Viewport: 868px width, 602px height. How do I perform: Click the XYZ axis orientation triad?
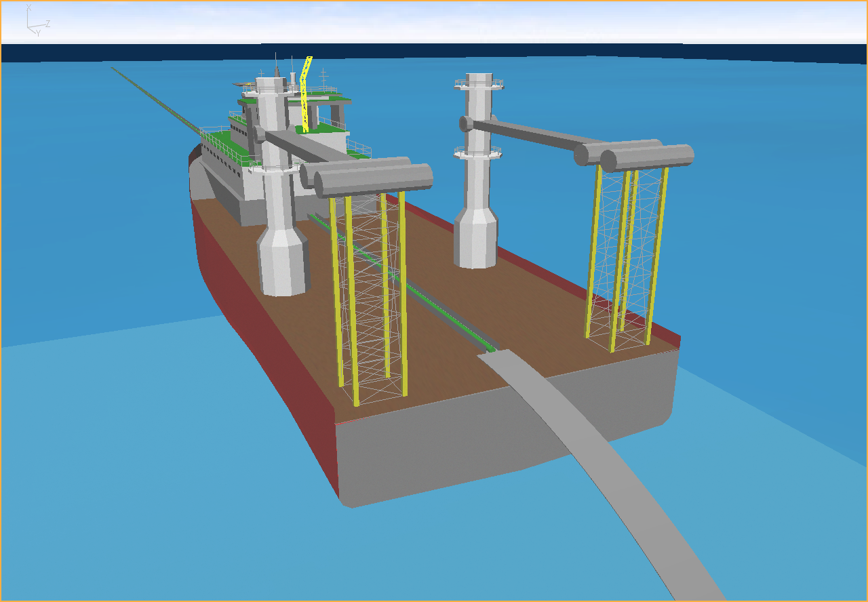click(x=37, y=21)
